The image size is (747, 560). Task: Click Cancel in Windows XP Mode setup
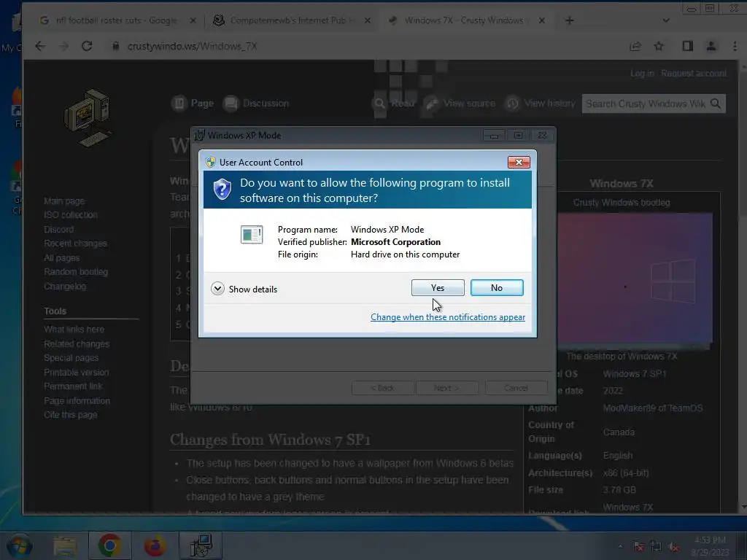point(516,388)
